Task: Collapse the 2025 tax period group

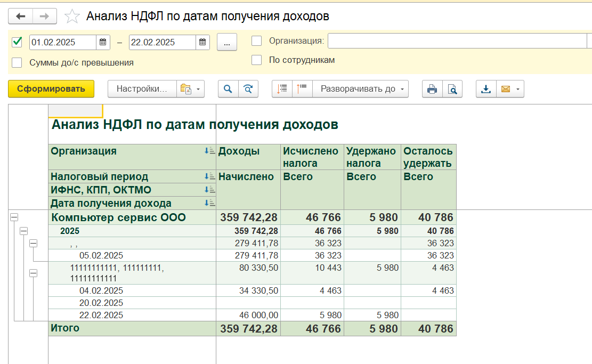Action: coord(24,231)
